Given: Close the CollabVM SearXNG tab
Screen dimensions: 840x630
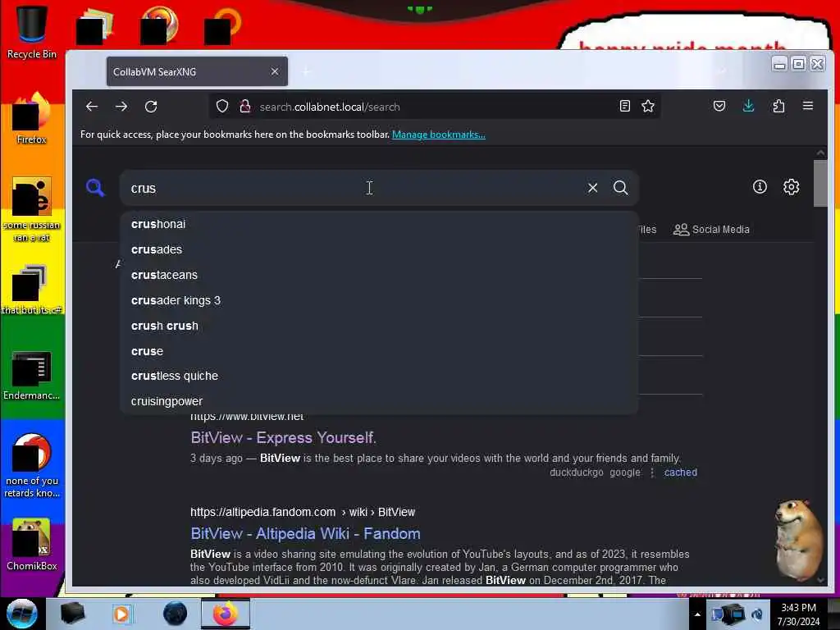Looking at the screenshot, I should pos(275,71).
